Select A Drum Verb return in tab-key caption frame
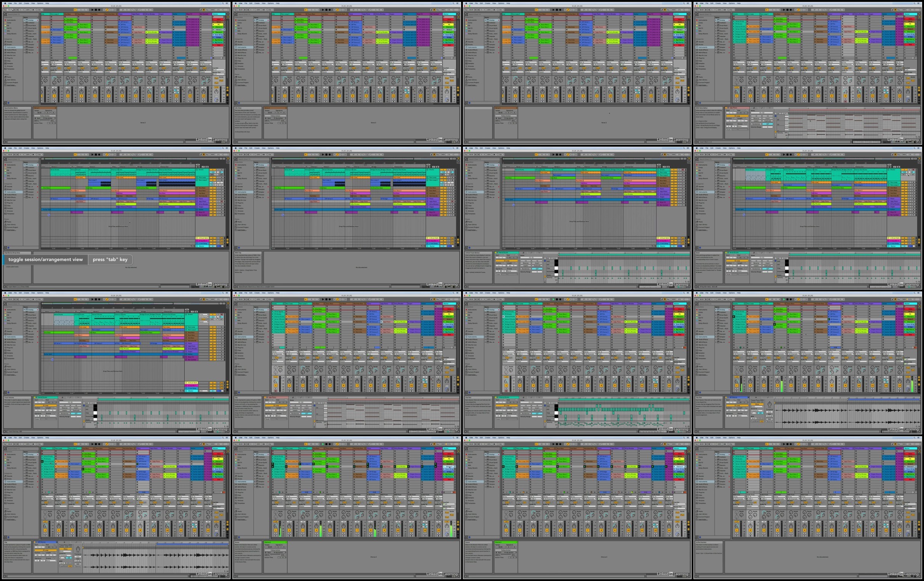The height and width of the screenshot is (581, 924). pyautogui.click(x=202, y=238)
